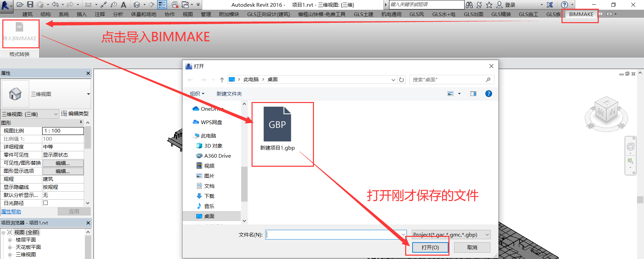Click the blue help icon in Open dialog

(x=489, y=94)
